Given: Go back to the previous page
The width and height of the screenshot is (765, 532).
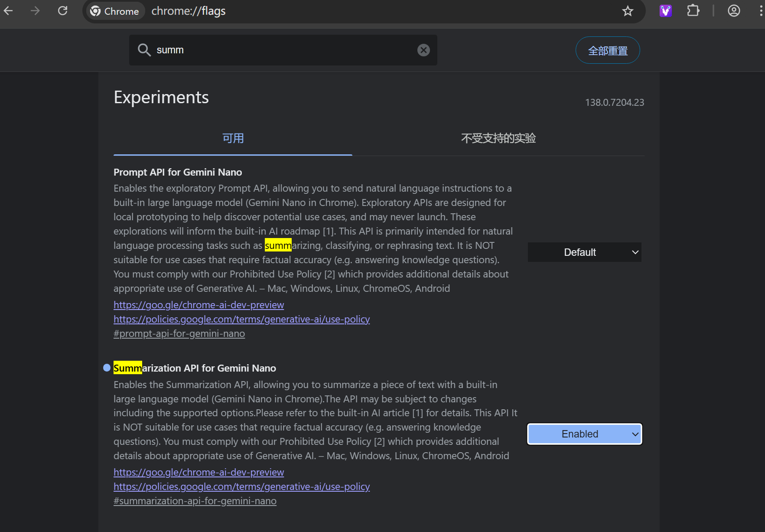Looking at the screenshot, I should (x=8, y=11).
